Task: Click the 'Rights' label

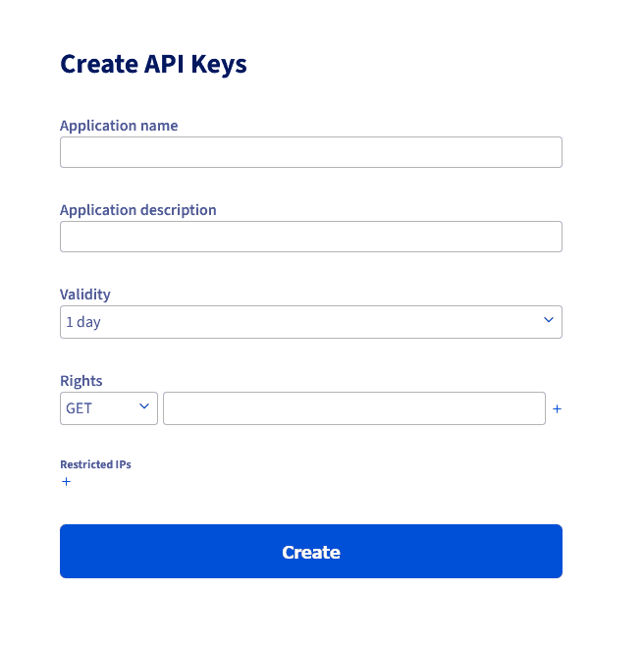Action: pyautogui.click(x=81, y=381)
